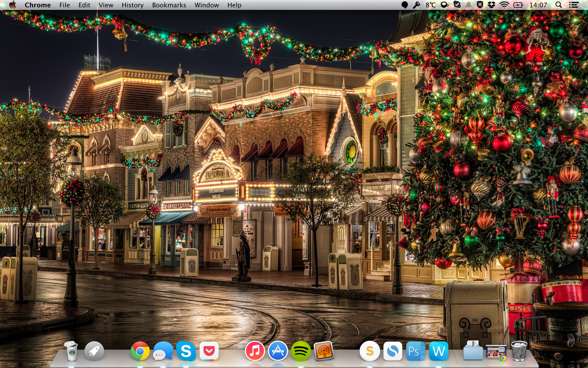Open the Edit menu
This screenshot has height=368, width=588.
[x=84, y=5]
